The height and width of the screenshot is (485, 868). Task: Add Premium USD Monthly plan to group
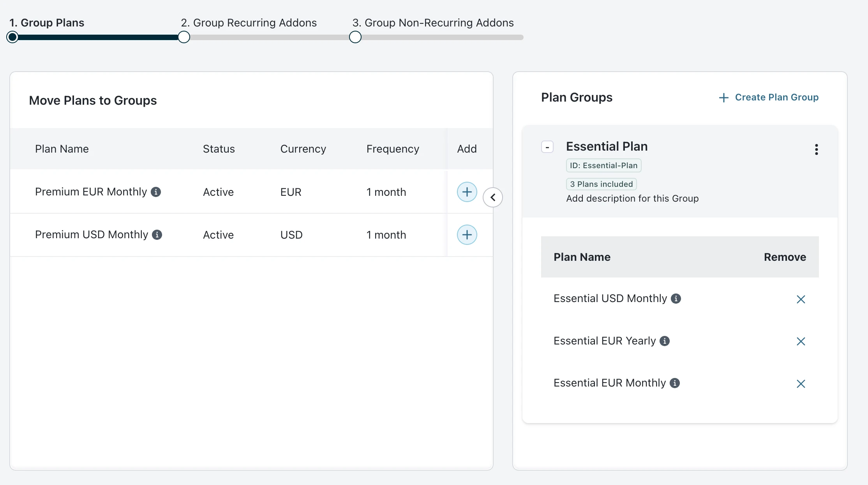coord(467,235)
